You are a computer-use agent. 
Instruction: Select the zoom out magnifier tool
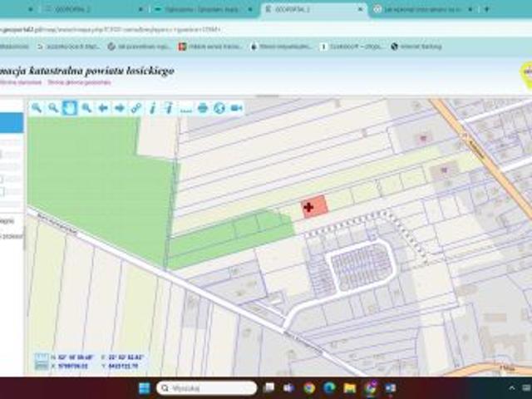click(x=53, y=108)
